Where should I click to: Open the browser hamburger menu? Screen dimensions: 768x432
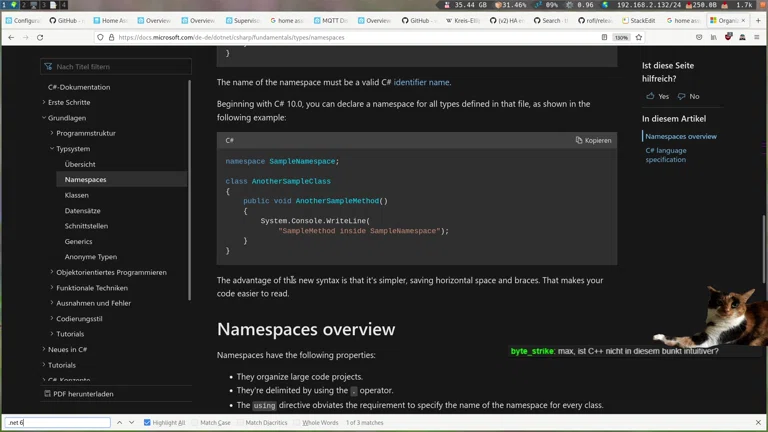coord(757,37)
